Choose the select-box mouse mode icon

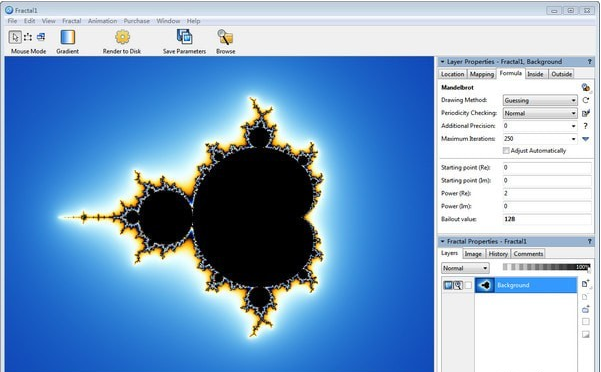click(x=28, y=37)
